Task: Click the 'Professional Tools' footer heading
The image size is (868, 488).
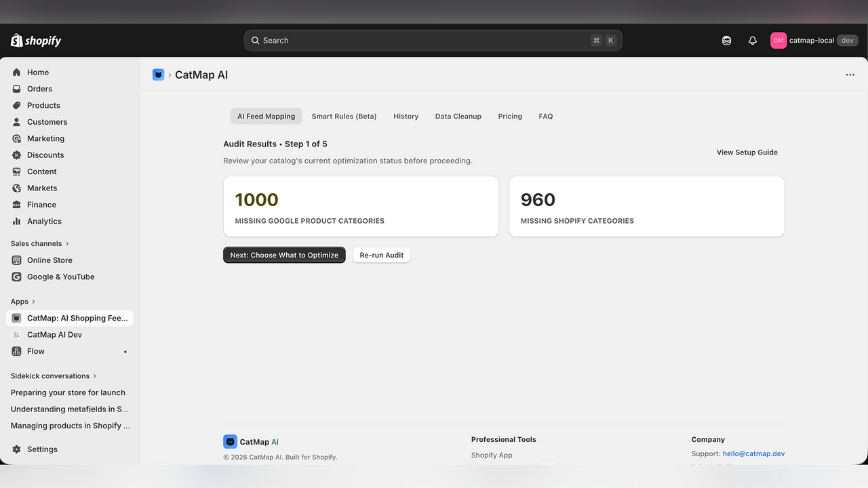Action: coord(504,440)
